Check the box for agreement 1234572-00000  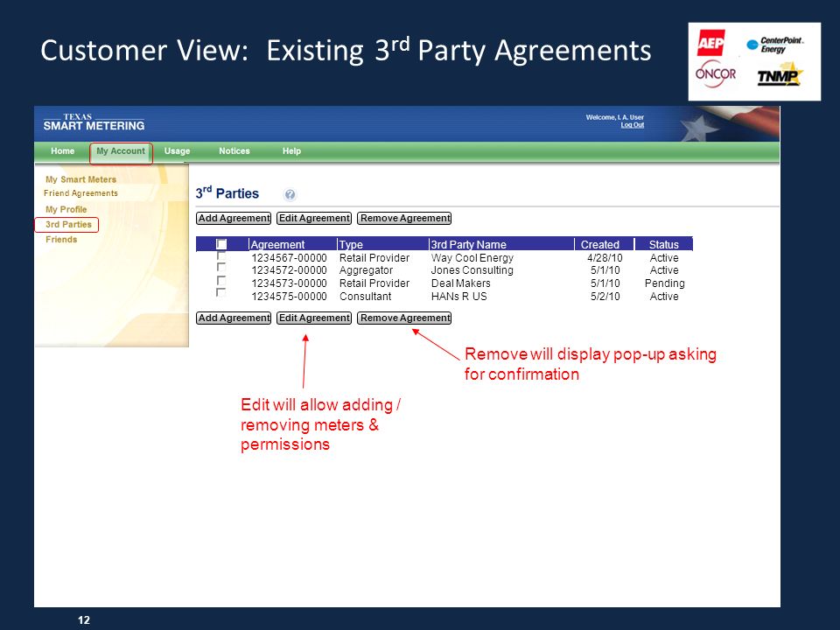tap(220, 267)
